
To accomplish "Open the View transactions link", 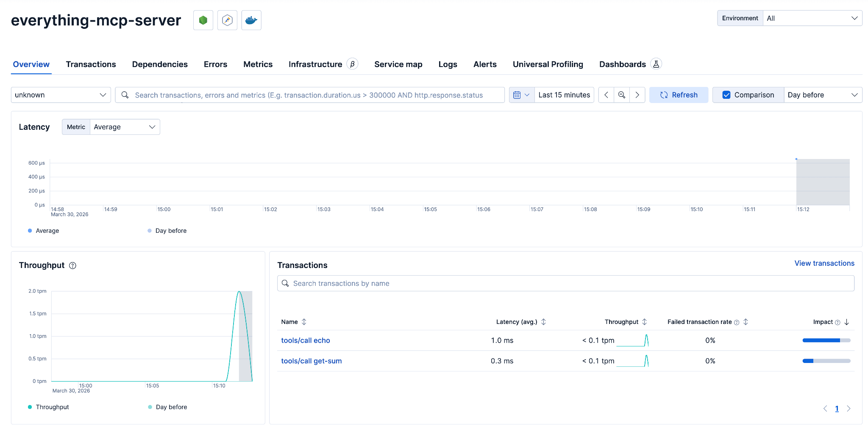I will (x=824, y=263).
